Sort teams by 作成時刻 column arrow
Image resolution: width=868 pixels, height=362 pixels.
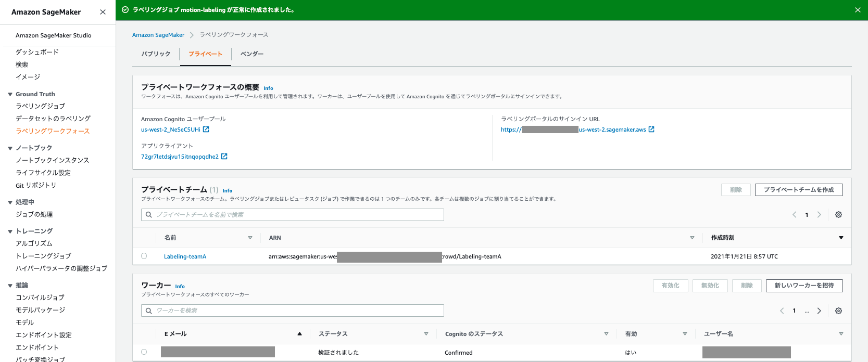point(841,238)
